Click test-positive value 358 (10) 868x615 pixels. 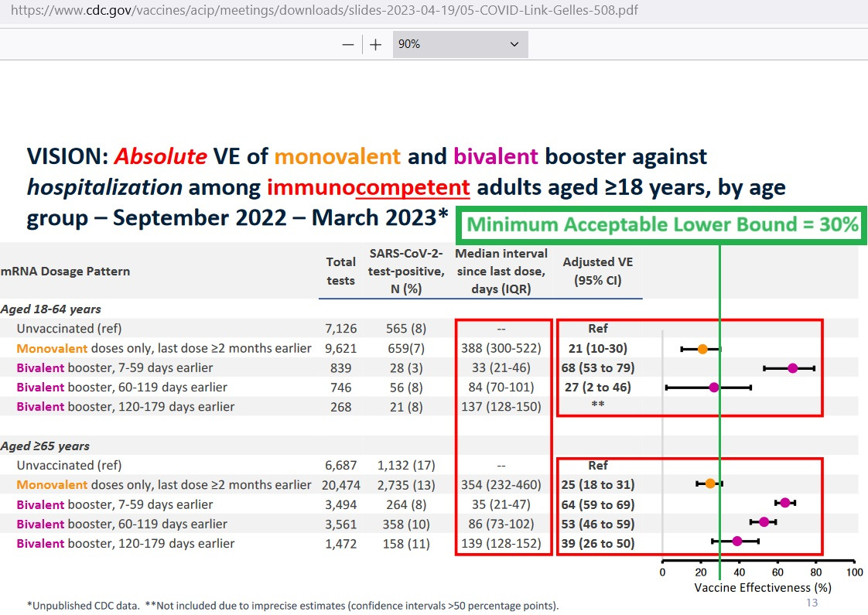click(x=406, y=524)
